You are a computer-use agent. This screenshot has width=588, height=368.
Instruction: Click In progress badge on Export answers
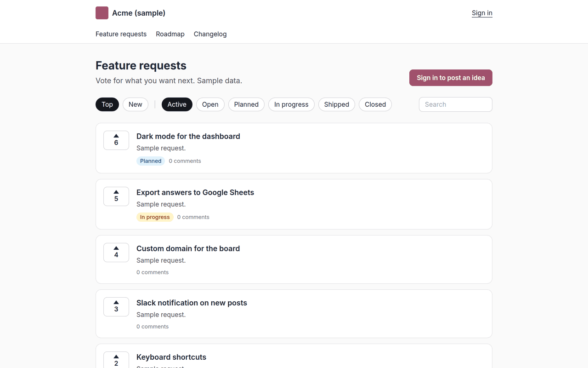[x=155, y=217]
